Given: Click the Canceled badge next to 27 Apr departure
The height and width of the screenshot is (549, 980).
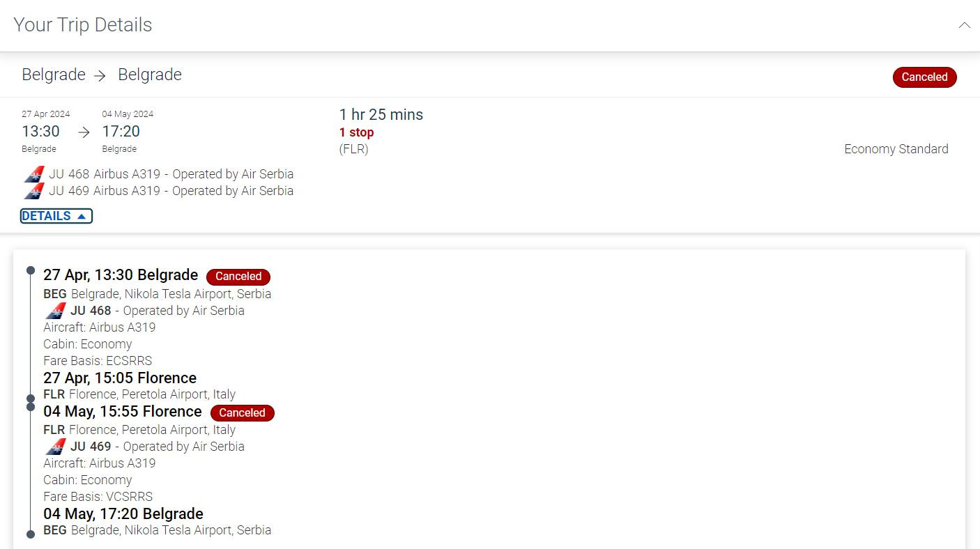Looking at the screenshot, I should pos(238,277).
